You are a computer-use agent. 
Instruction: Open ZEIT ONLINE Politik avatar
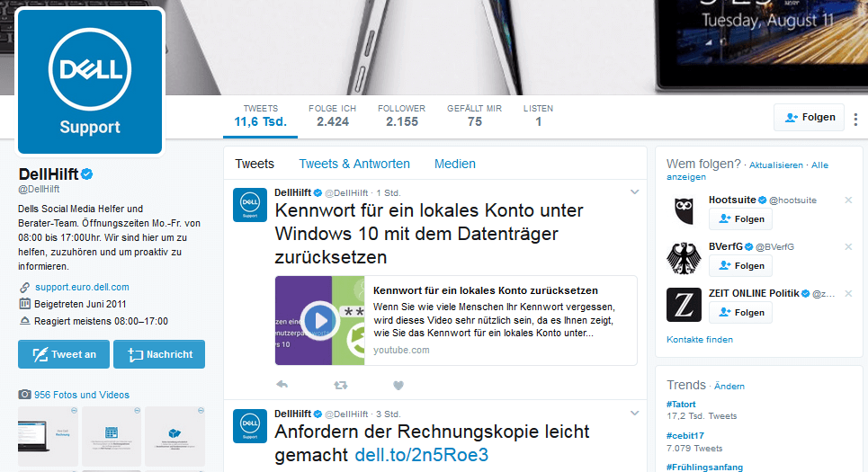pyautogui.click(x=684, y=305)
